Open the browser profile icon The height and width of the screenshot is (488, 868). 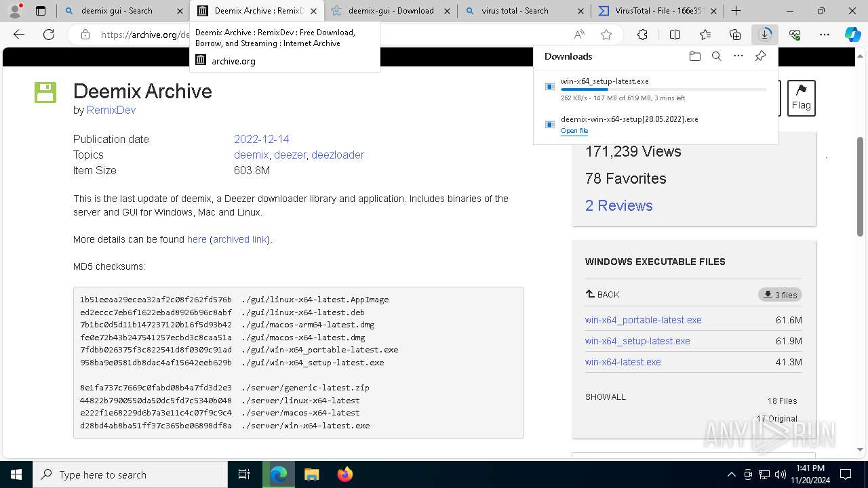[x=15, y=11]
